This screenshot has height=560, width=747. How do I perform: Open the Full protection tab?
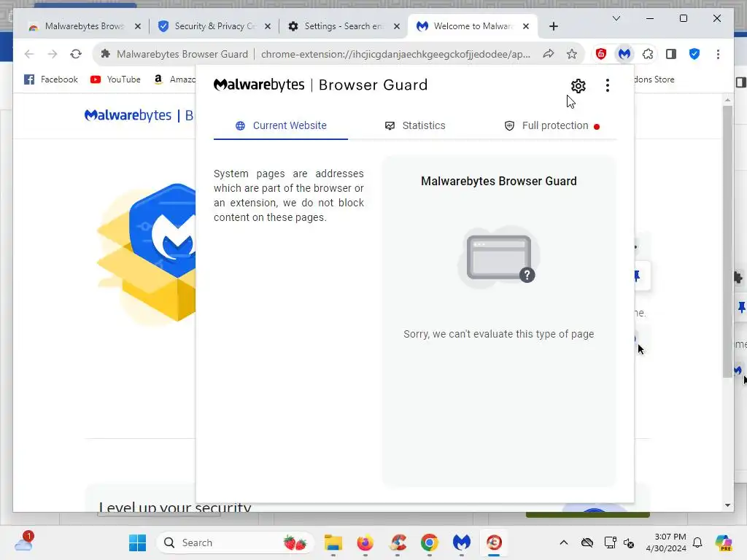point(551,125)
